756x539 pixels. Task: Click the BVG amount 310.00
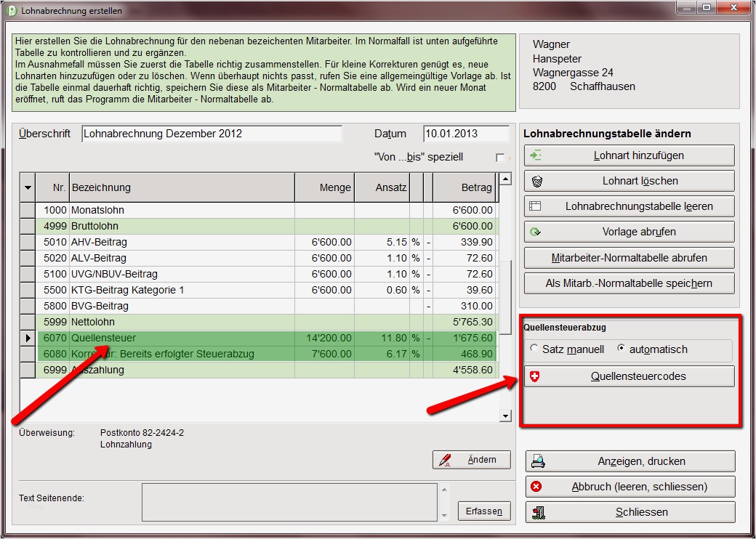[x=478, y=306]
